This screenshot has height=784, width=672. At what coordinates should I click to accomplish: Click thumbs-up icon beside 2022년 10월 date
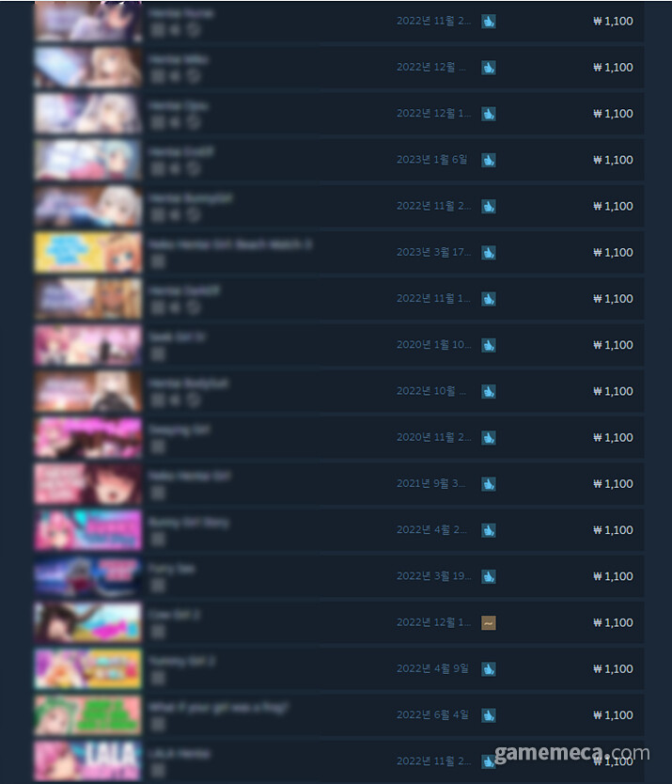488,391
